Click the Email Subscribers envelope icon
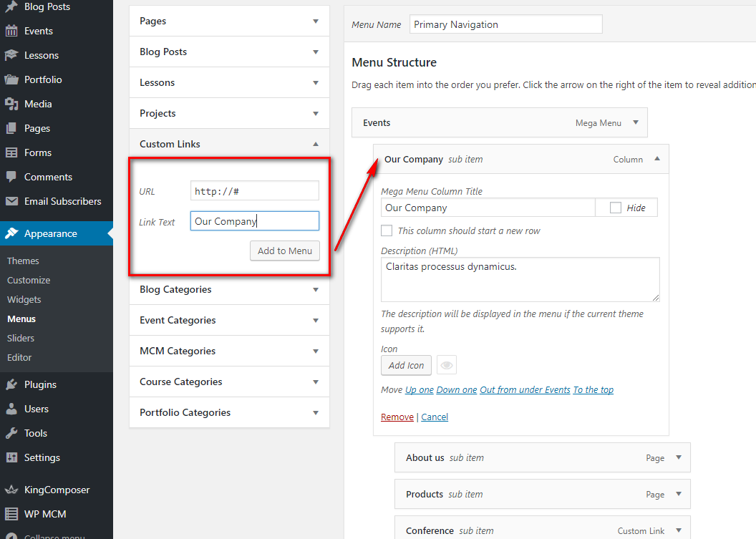 pyautogui.click(x=11, y=201)
